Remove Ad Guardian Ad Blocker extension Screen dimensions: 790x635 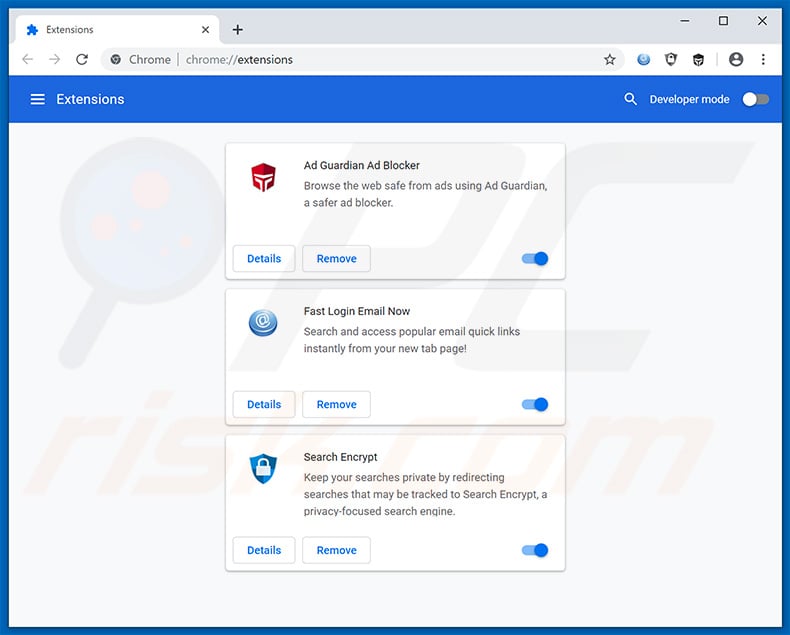[x=337, y=259]
